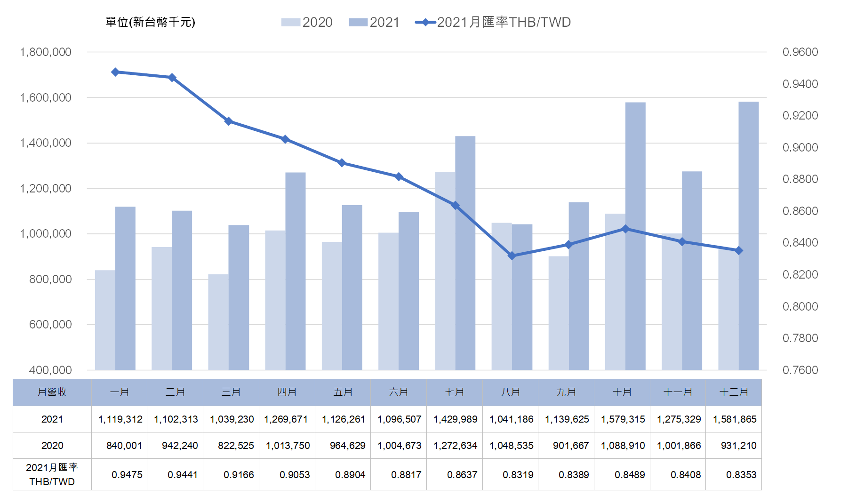Click the value 1,096,507
Image resolution: width=848 pixels, height=504 pixels.
pyautogui.click(x=399, y=419)
